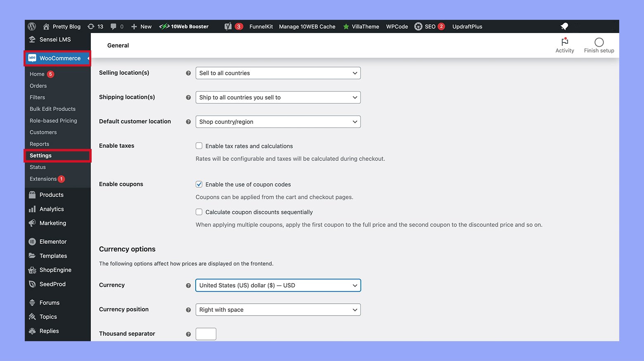Click the Sensei LMS sidebar icon
Image resolution: width=644 pixels, height=361 pixels.
(x=33, y=39)
